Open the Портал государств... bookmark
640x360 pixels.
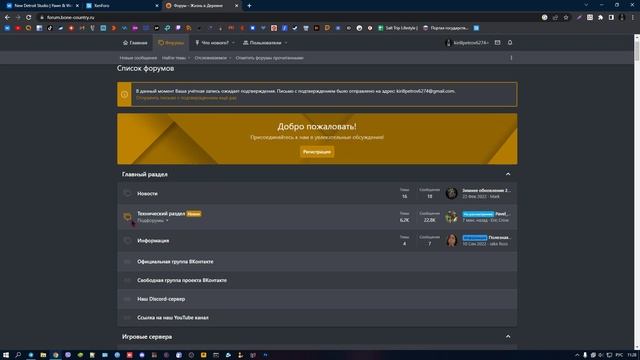point(445,28)
